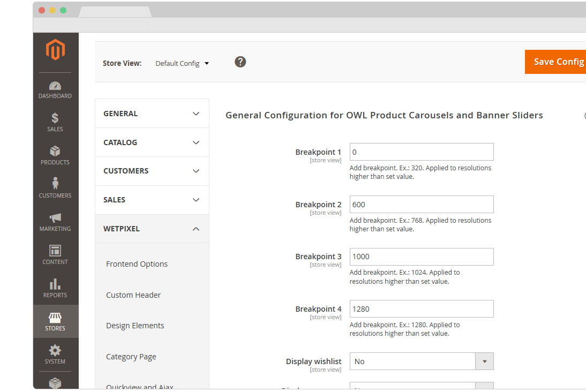Click the help question mark icon
The width and height of the screenshot is (586, 392).
pos(241,62)
